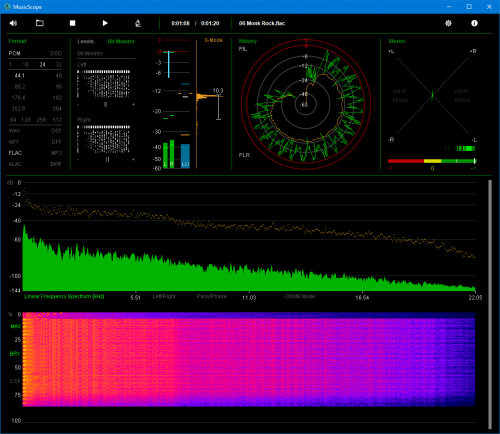500x434 pixels.
Task: Click the stereo correlation meter bar
Action: point(432,161)
